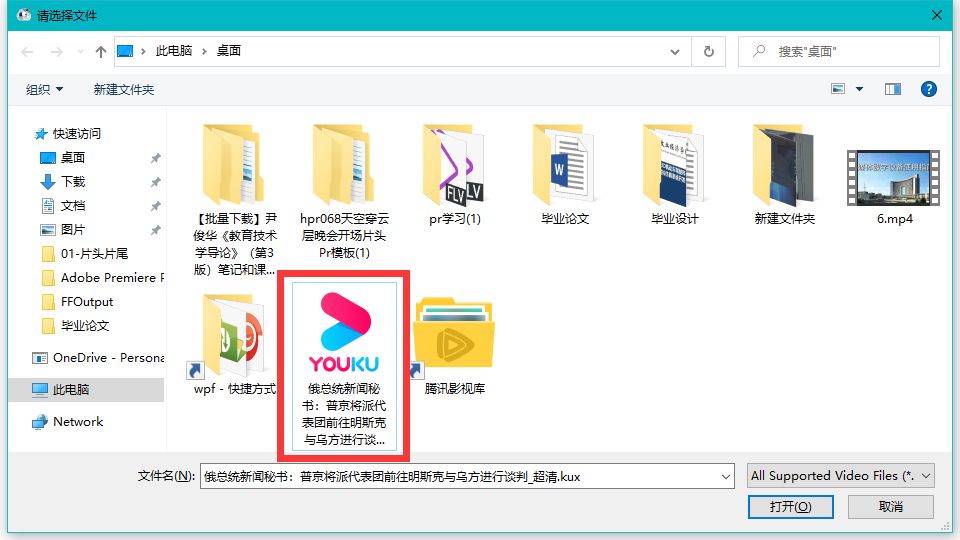Select the 【批量下载】尹俊华 folder
Viewport: 960px width, 540px height.
(234, 200)
